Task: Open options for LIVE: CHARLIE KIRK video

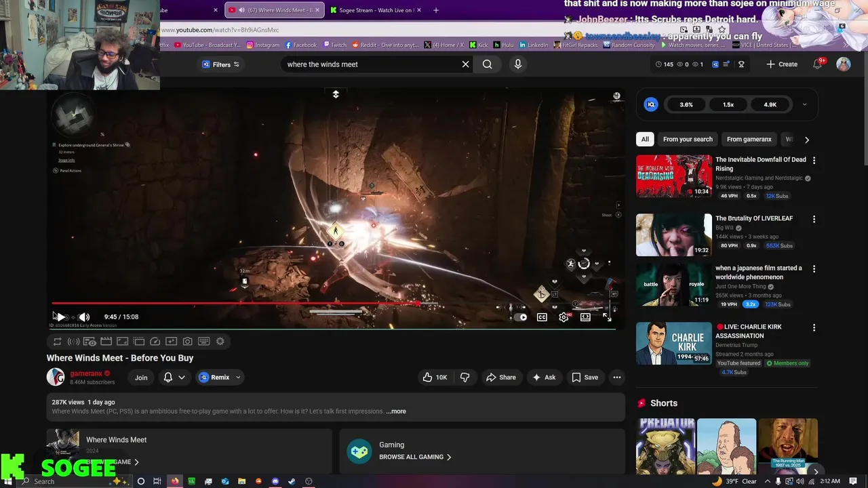Action: click(814, 328)
